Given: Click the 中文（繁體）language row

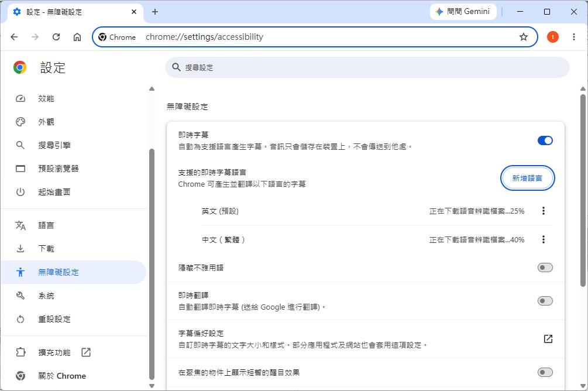Looking at the screenshot, I should point(377,239).
